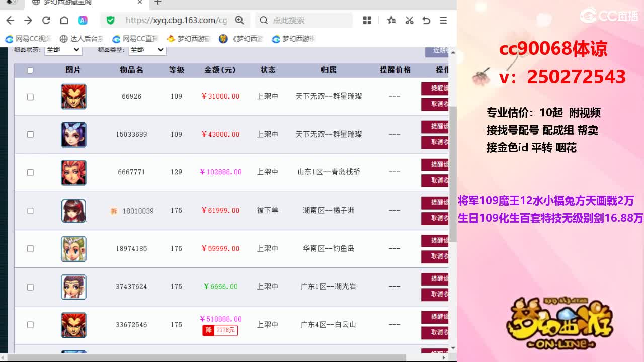Open the AI assistant icon

[x=83, y=20]
